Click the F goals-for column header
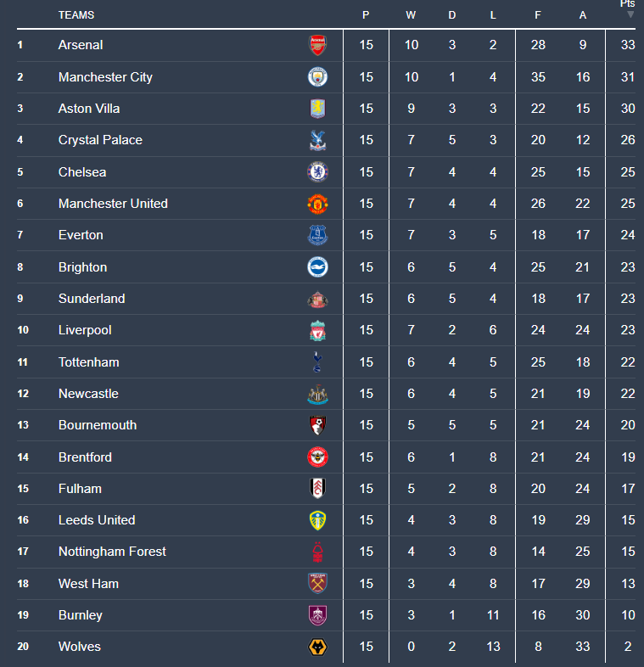 tap(538, 15)
